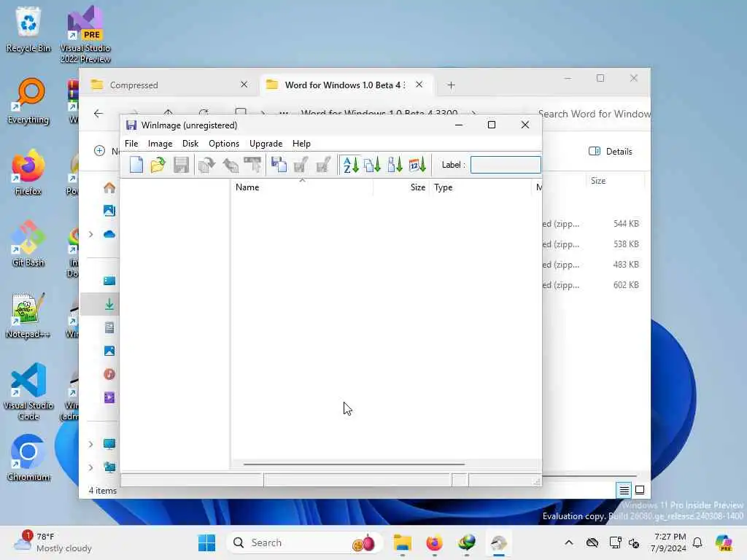Click the Label input field
Image resolution: width=747 pixels, height=560 pixels.
tap(506, 165)
